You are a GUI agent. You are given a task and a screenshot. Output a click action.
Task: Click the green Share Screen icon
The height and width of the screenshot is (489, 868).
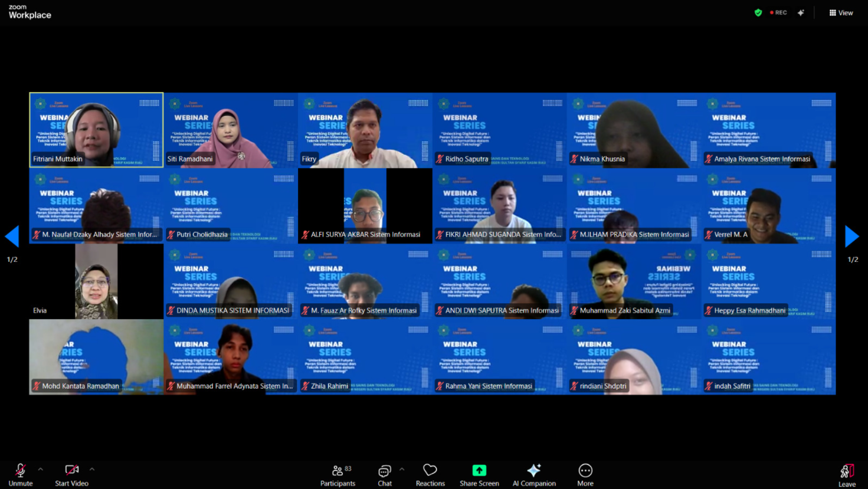point(479,470)
